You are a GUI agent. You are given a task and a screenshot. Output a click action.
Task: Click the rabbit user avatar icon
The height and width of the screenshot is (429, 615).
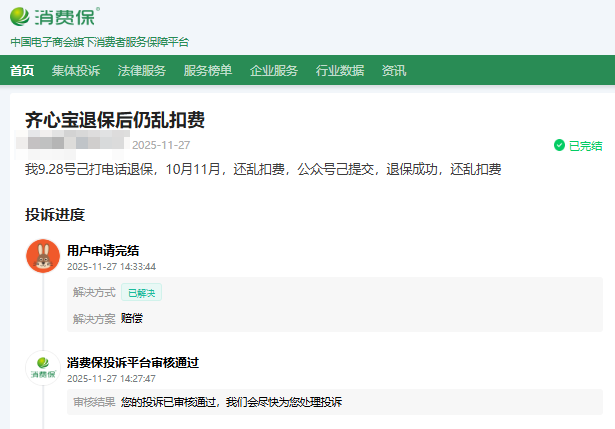42,256
